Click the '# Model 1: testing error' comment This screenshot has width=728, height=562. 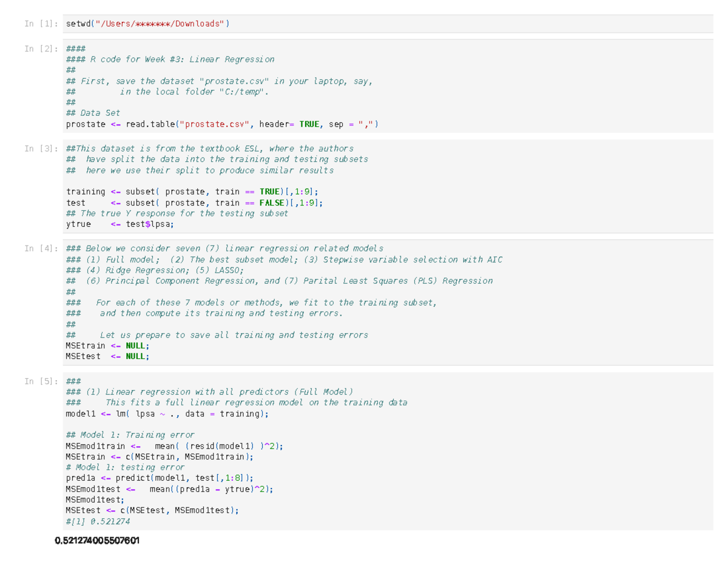click(125, 467)
